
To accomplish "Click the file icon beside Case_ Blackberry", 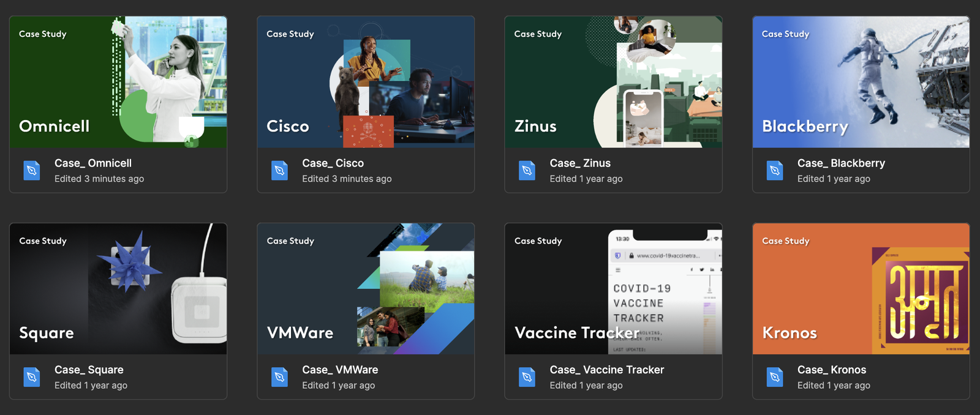I will pyautogui.click(x=775, y=170).
